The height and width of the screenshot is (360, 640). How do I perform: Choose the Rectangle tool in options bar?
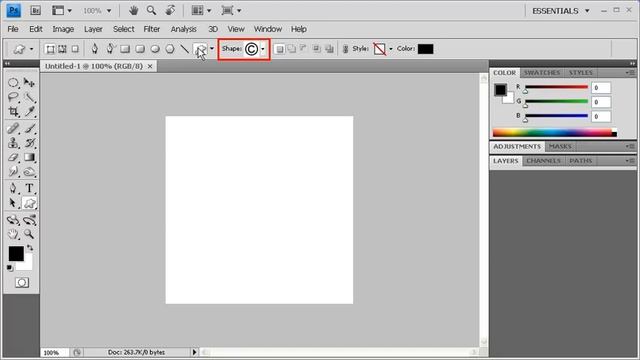click(125, 49)
